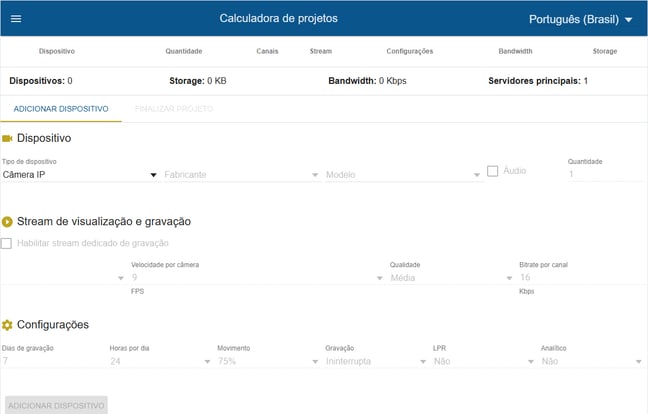Click the Adicionar Dispositivo button
This screenshot has width=648, height=414.
56,405
